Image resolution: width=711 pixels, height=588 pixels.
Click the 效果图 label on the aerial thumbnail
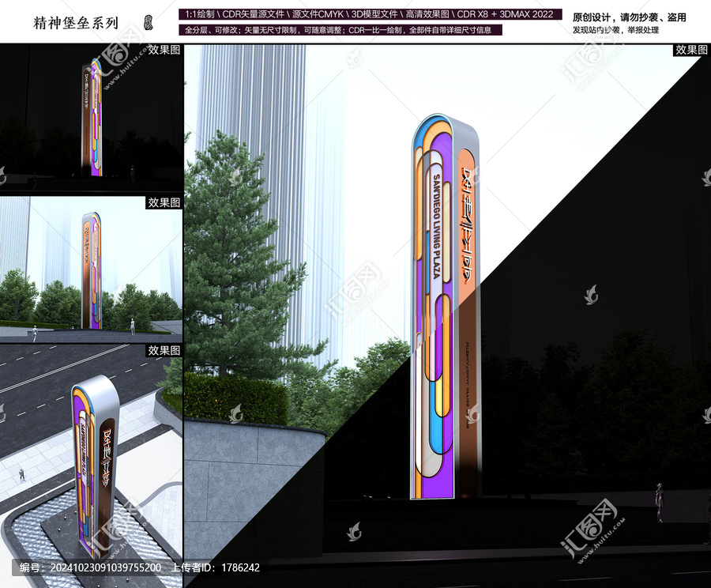point(164,350)
